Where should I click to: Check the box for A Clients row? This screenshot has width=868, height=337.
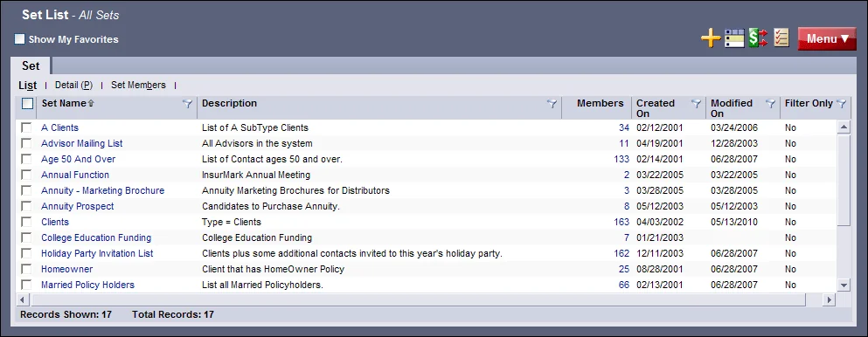pos(26,127)
